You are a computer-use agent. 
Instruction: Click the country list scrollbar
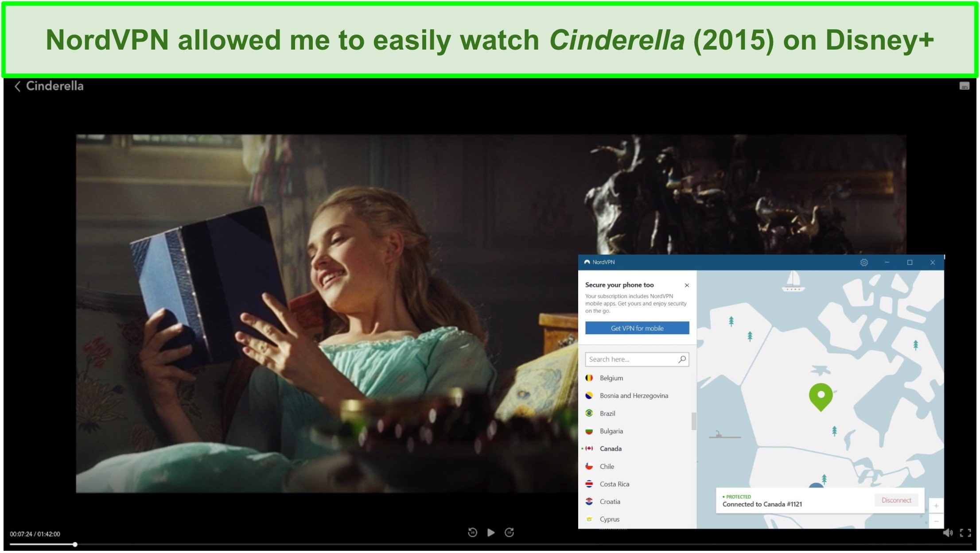click(x=693, y=422)
